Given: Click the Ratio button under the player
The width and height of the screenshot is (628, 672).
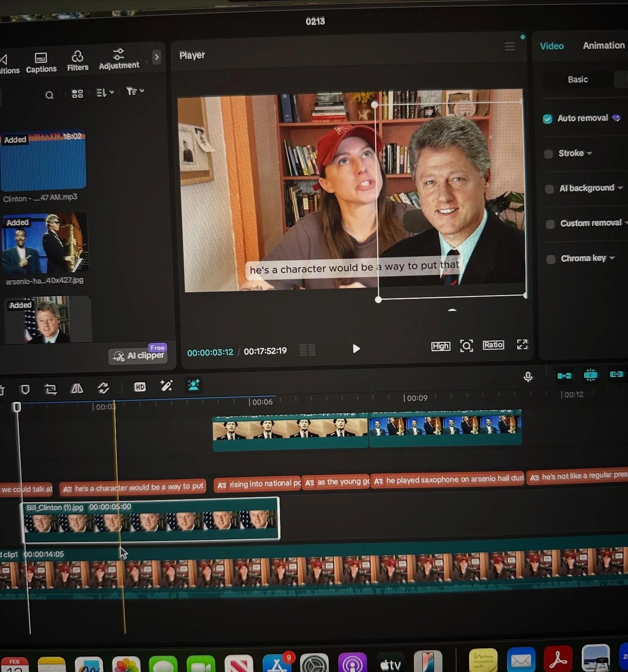Looking at the screenshot, I should 493,345.
